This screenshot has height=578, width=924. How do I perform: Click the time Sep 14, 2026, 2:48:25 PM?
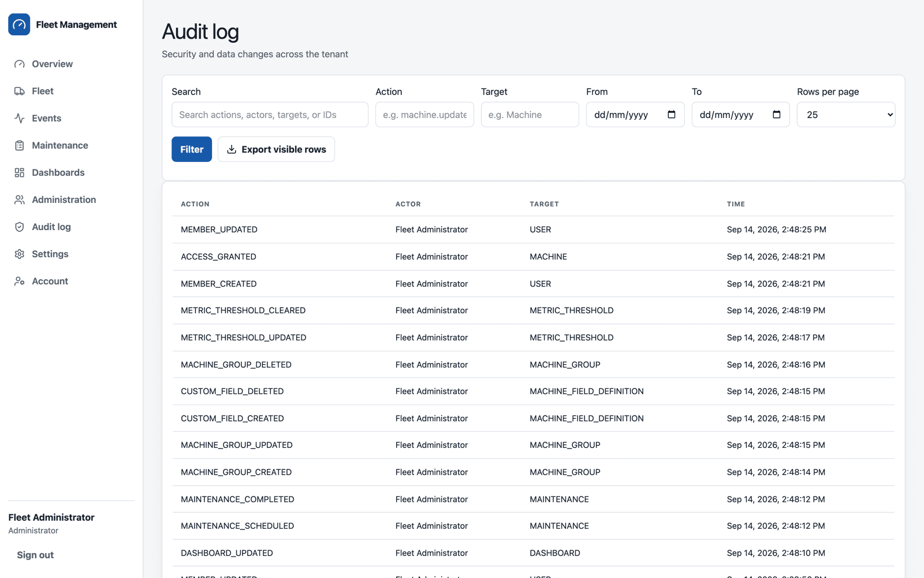(777, 229)
